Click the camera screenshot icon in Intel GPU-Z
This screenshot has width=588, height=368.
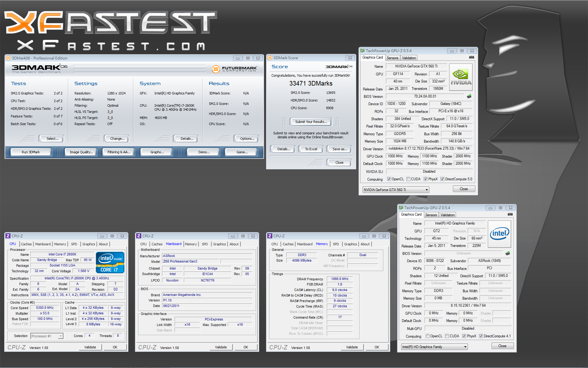coord(510,214)
